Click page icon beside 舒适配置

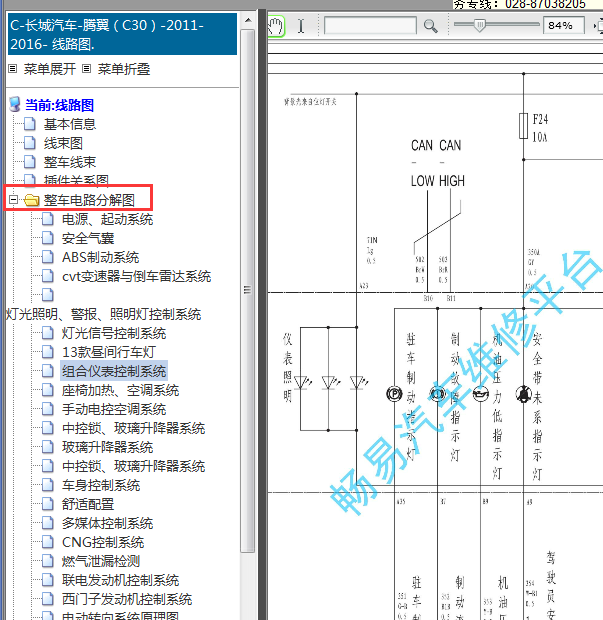coord(48,504)
